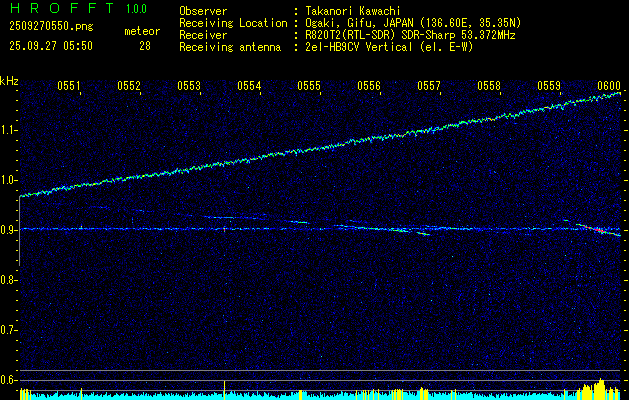Viewport: 629px width, 400px height.
Task: Select the 0557 time marker
Action: tap(429, 87)
